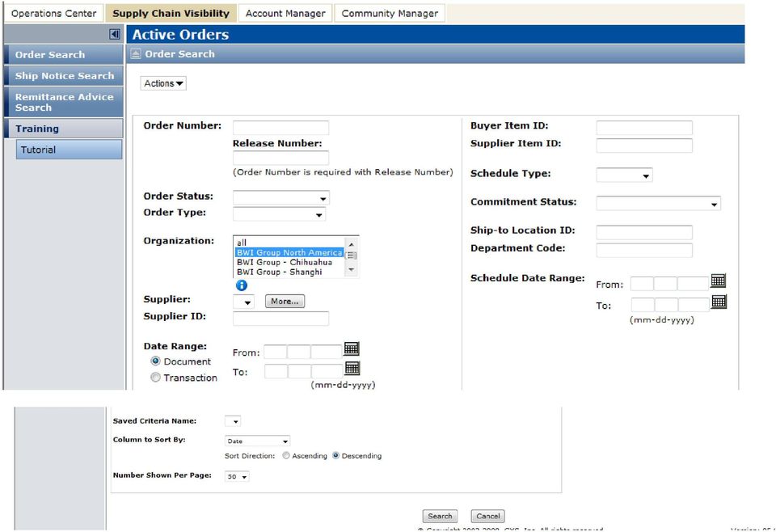Click Date Range From month box
Viewport: 776px width, 532px height.
click(x=275, y=352)
